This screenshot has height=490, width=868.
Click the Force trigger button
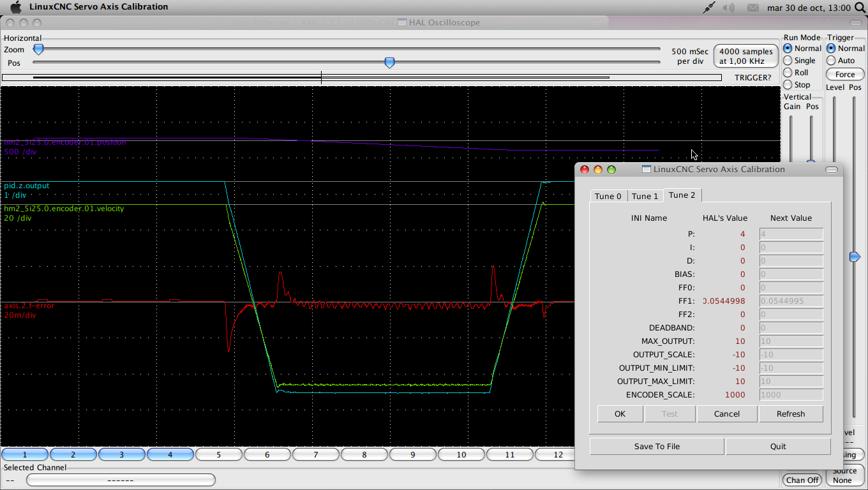pyautogui.click(x=845, y=75)
